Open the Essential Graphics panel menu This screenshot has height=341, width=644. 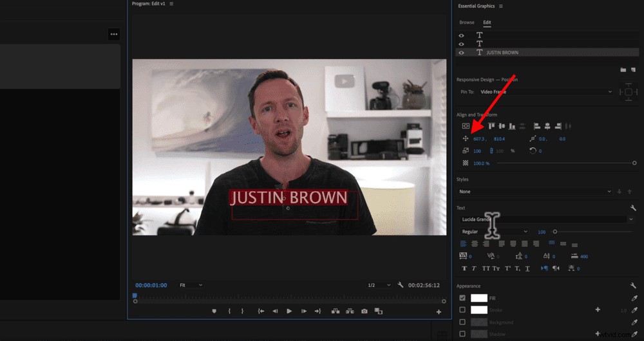point(500,6)
